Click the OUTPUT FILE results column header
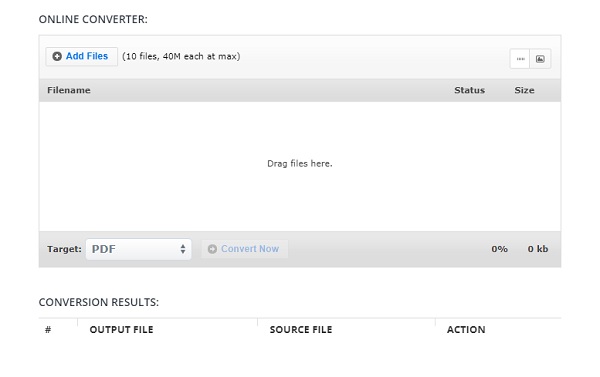Screen dimensions: 600x377 point(121,330)
